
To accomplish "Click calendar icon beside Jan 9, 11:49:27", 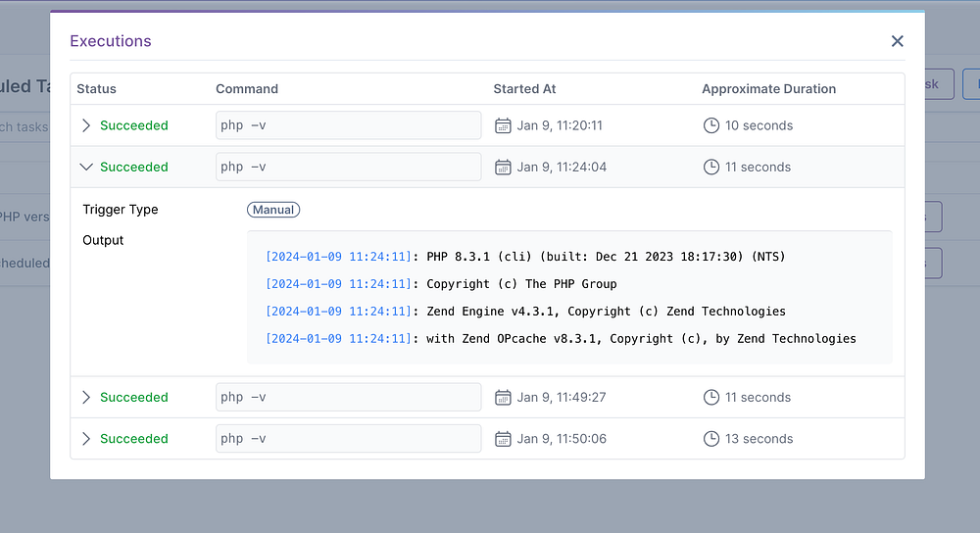I will [x=503, y=398].
